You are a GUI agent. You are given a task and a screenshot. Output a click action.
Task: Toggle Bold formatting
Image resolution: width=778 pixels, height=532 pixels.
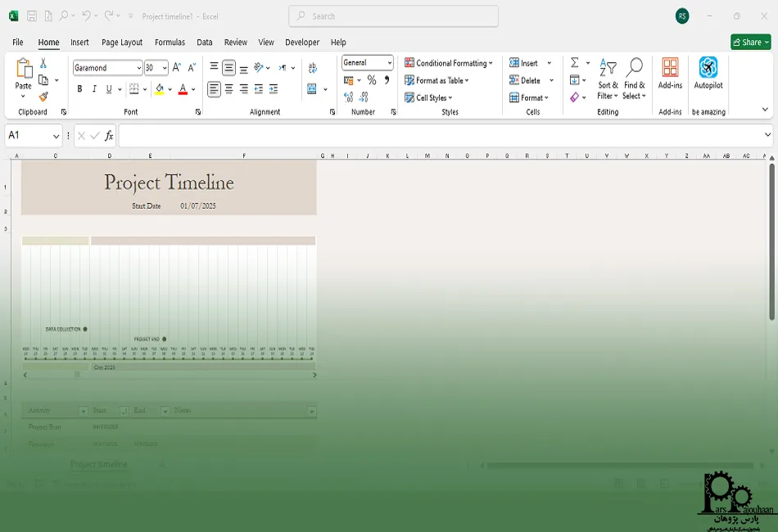[79, 89]
